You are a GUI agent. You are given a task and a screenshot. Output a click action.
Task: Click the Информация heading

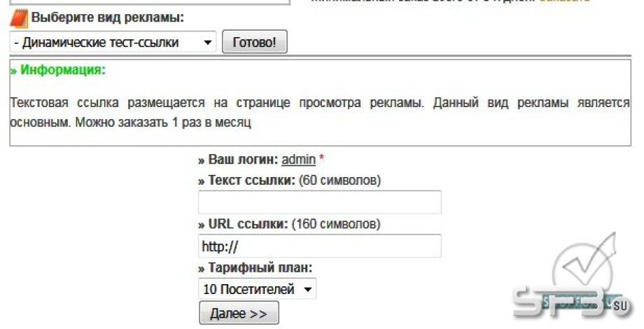[x=63, y=70]
